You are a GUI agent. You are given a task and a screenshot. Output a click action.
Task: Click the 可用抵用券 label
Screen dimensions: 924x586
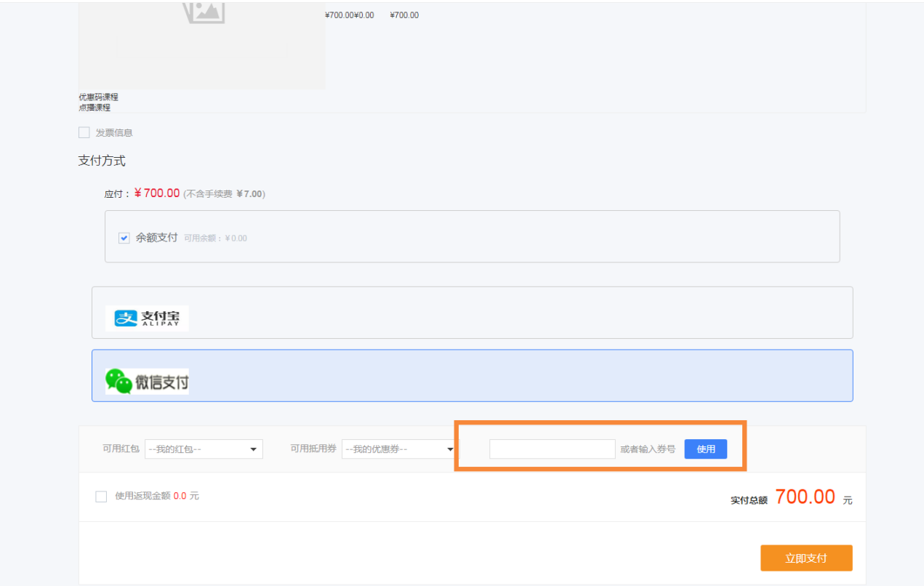pyautogui.click(x=313, y=449)
